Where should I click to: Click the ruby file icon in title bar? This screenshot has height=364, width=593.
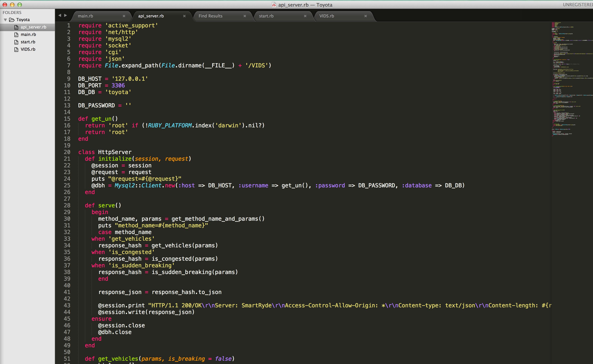[274, 5]
